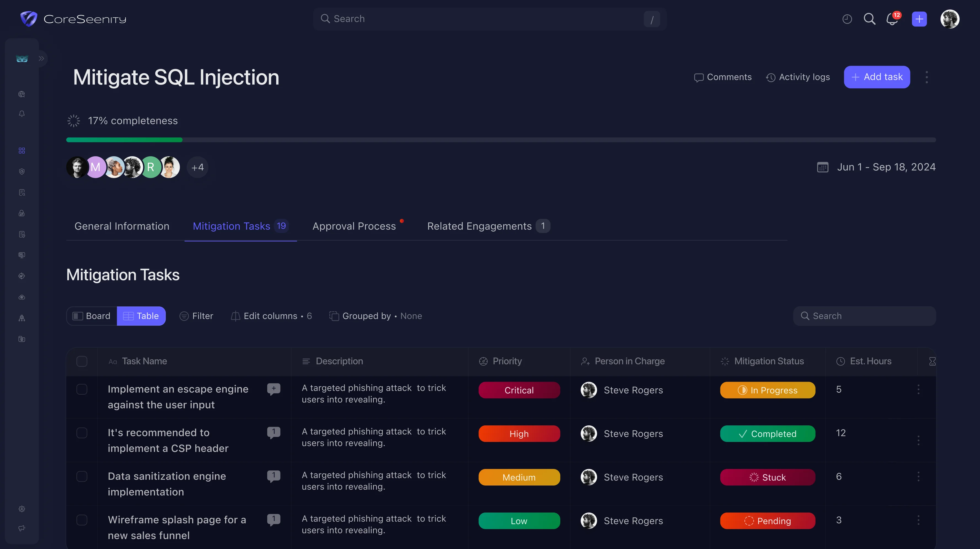Open the Related Engagements tab
980x549 pixels.
[488, 226]
